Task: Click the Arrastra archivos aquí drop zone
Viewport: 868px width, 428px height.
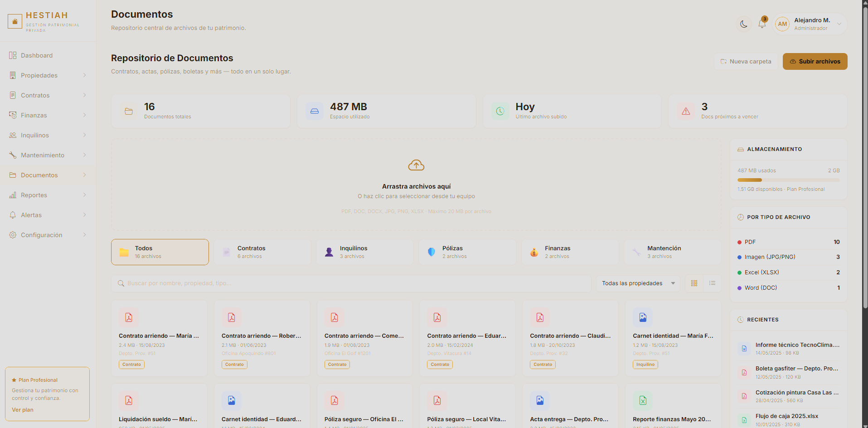Action: coord(416,185)
